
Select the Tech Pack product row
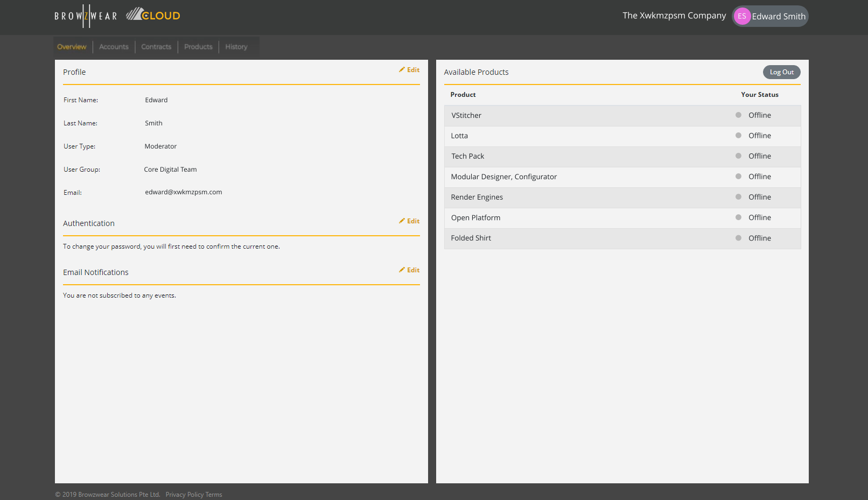[622, 156]
